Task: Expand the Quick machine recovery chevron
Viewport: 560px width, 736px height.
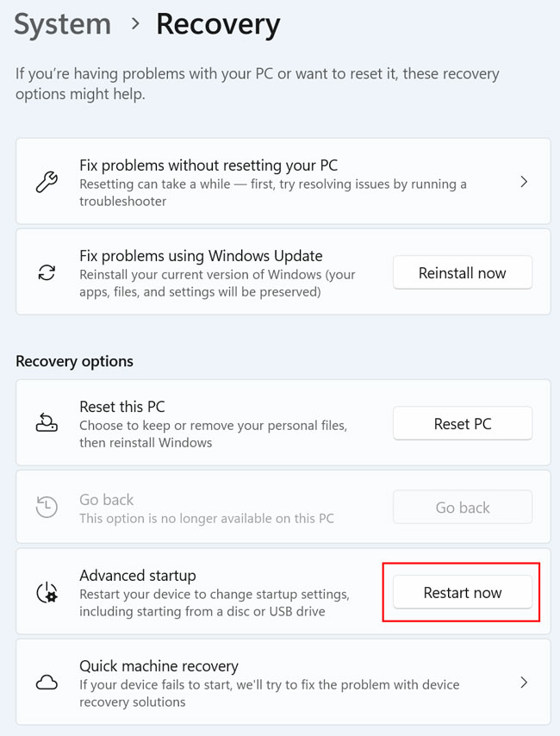Action: [524, 683]
